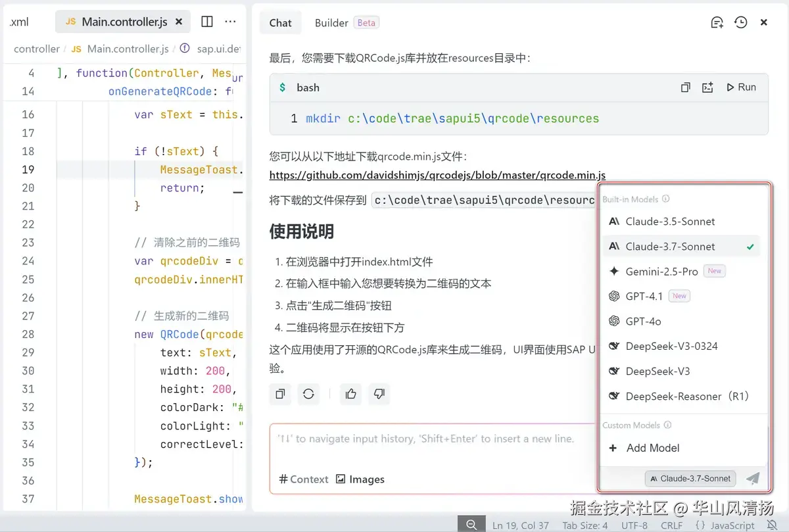Focus the chat message input field
789x532 pixels.
[x=433, y=439]
